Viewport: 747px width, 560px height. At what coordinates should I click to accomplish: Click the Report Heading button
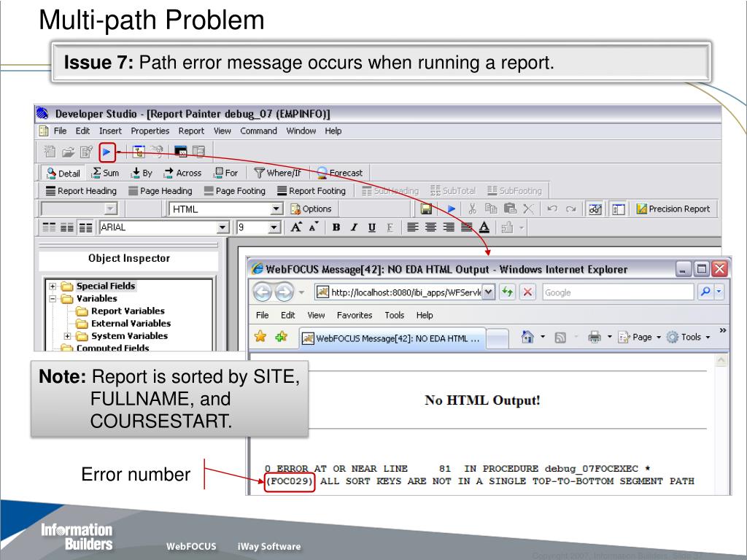click(x=81, y=190)
